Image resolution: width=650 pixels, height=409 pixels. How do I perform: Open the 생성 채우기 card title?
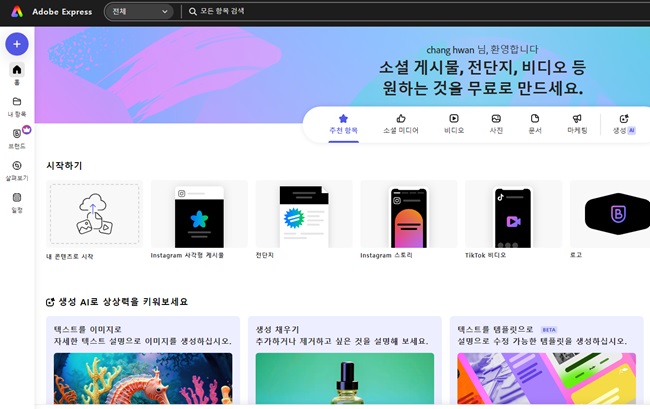(277, 329)
